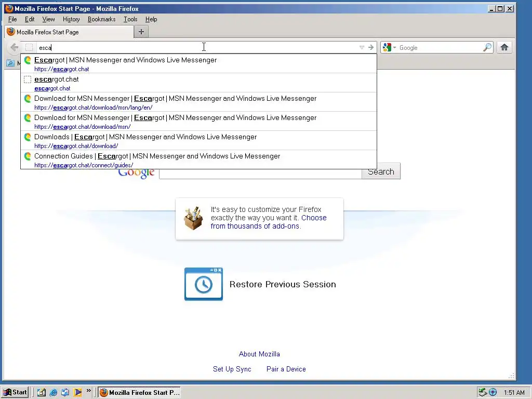
Task: Click Escargot favicon on Connection Guides row
Action: (x=28, y=156)
